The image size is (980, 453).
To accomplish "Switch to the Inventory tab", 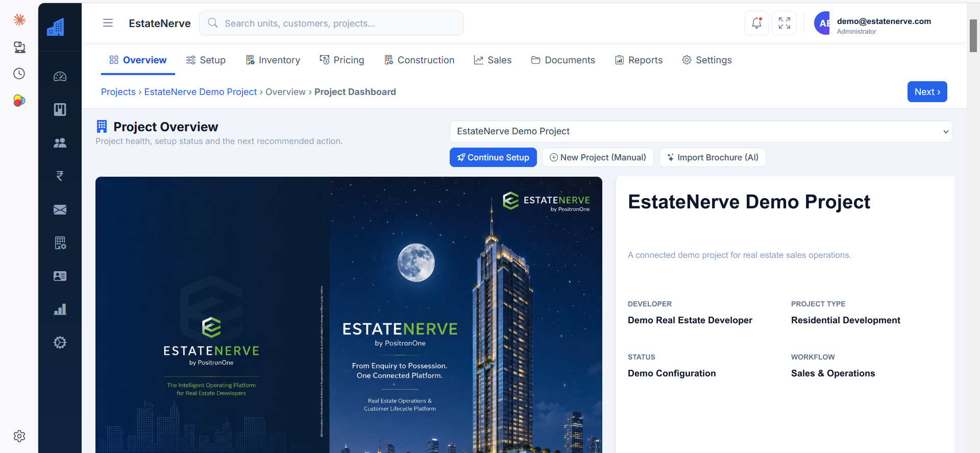I will (x=273, y=60).
